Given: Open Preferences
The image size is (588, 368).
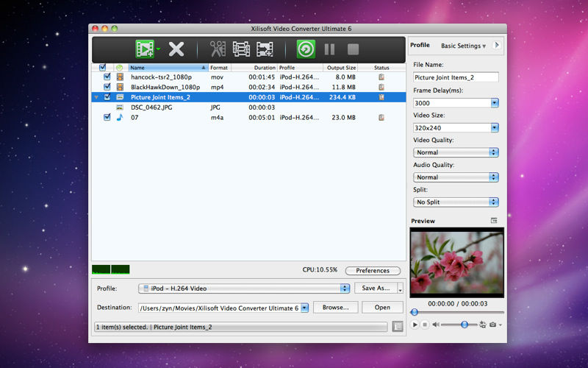Looking at the screenshot, I should tap(373, 270).
